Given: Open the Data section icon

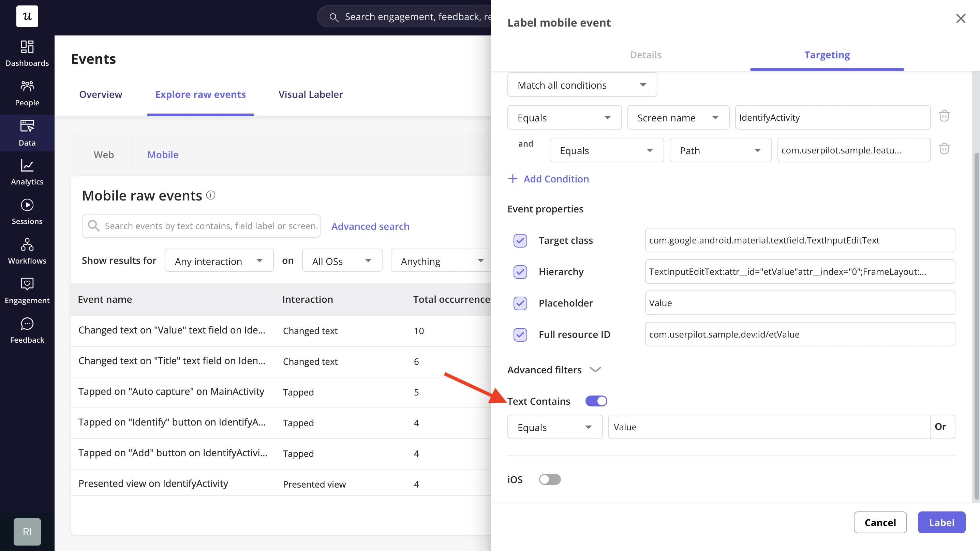Looking at the screenshot, I should [x=27, y=125].
